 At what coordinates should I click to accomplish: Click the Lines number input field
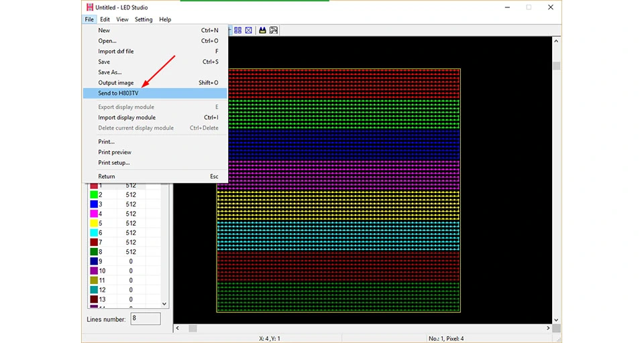(146, 318)
